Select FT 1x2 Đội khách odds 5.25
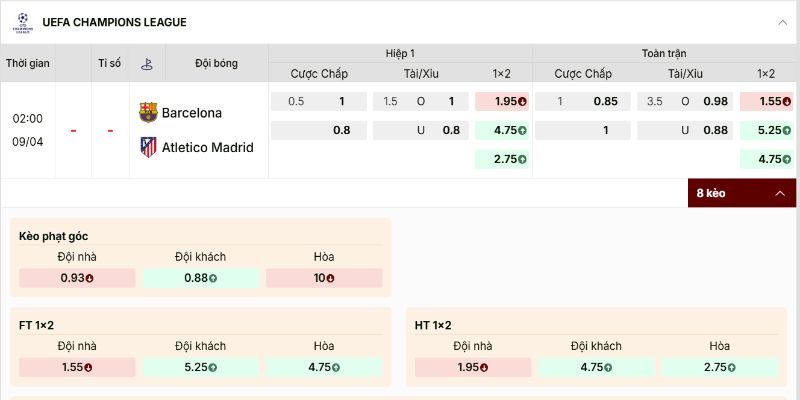This screenshot has width=800, height=400. (200, 367)
